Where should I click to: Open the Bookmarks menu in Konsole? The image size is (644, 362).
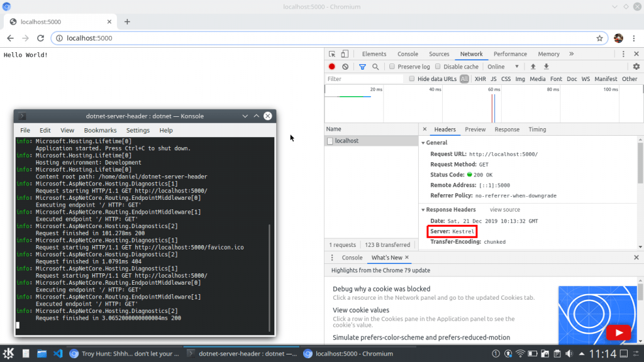coord(101,130)
